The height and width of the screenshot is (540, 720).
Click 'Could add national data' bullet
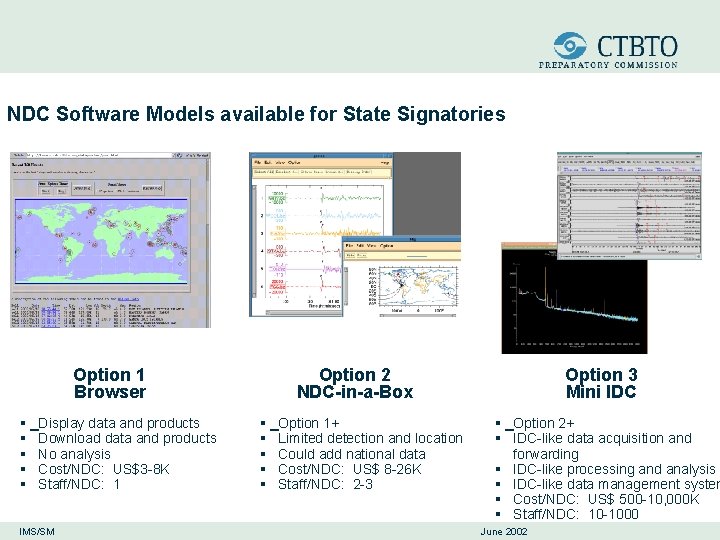(352, 454)
